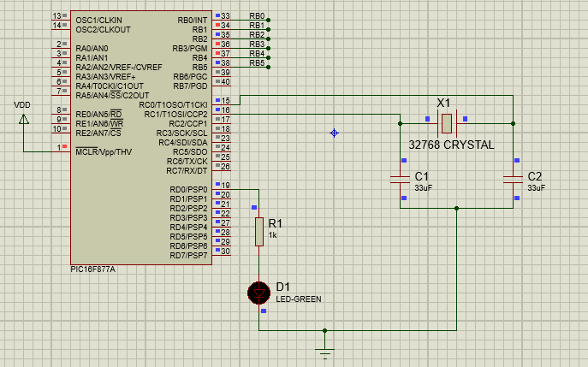Viewport: 588px width, 367px height.
Task: Click pin number 13 on the PIC
Action: click(56, 15)
